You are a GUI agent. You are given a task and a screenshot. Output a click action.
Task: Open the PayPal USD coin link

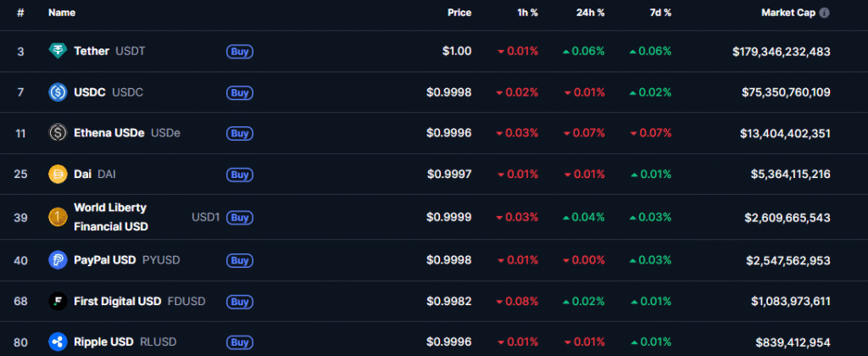tap(105, 260)
